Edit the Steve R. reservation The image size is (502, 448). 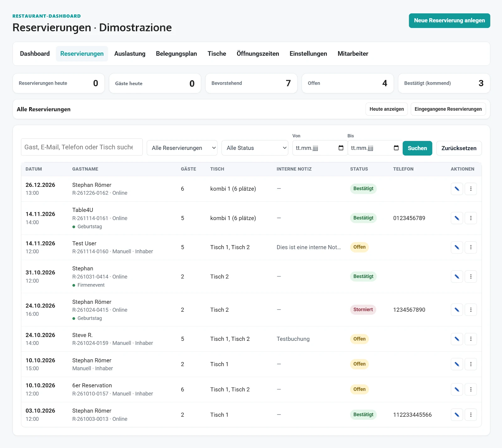pyautogui.click(x=457, y=339)
